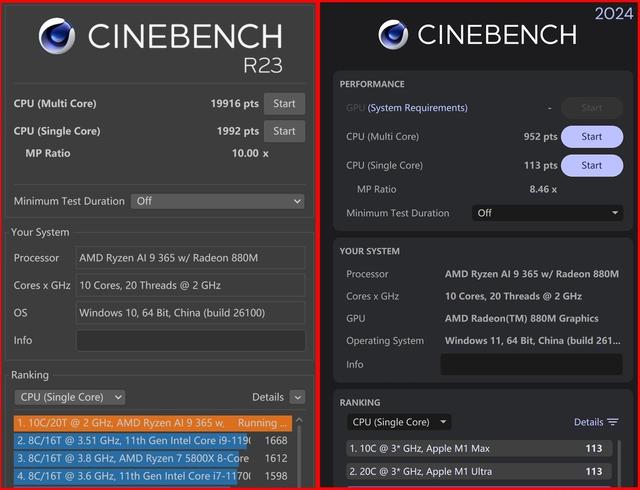This screenshot has width=640, height=490.
Task: Open 2024 ranking CPU (Single Core) dropdown
Action: pyautogui.click(x=399, y=422)
